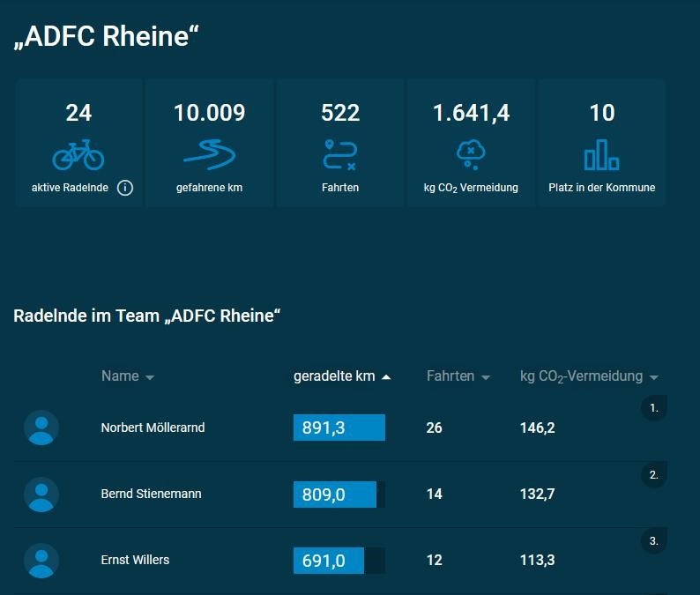Click the 691,0 km progress bar
This screenshot has height=595, width=700.
(x=339, y=561)
